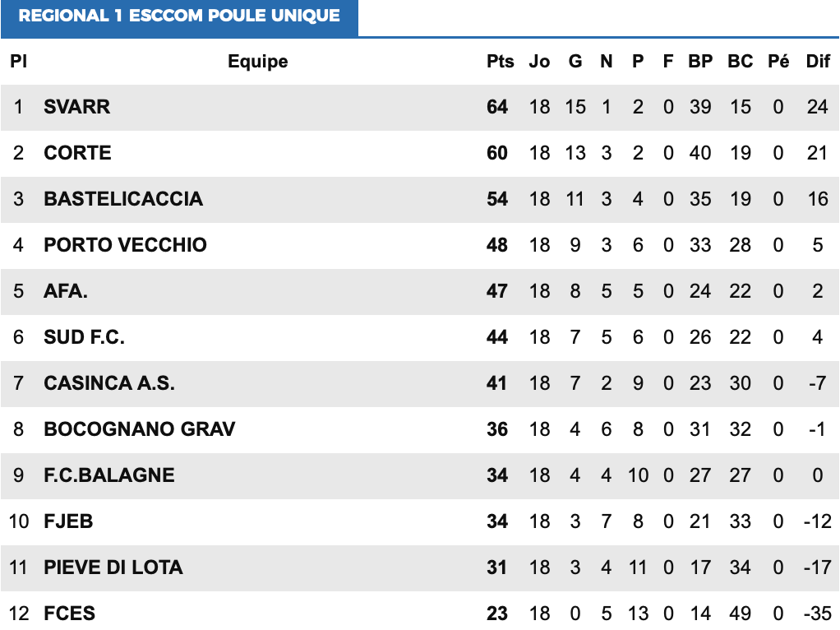The image size is (840, 630).
Task: Open the PIEVE DI LOTA team link
Action: pos(113,567)
